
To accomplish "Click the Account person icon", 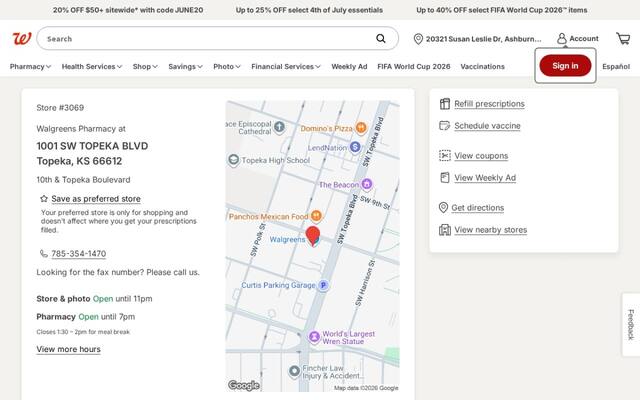I will (562, 39).
